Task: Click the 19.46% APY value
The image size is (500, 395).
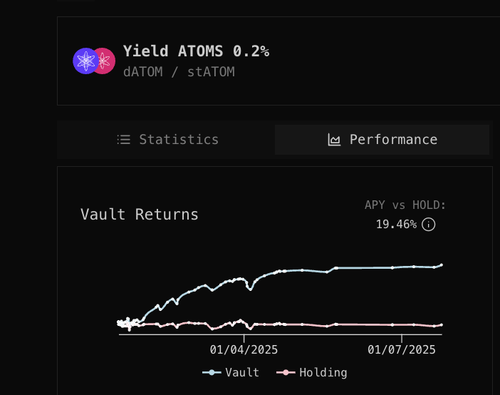Action: tap(396, 224)
